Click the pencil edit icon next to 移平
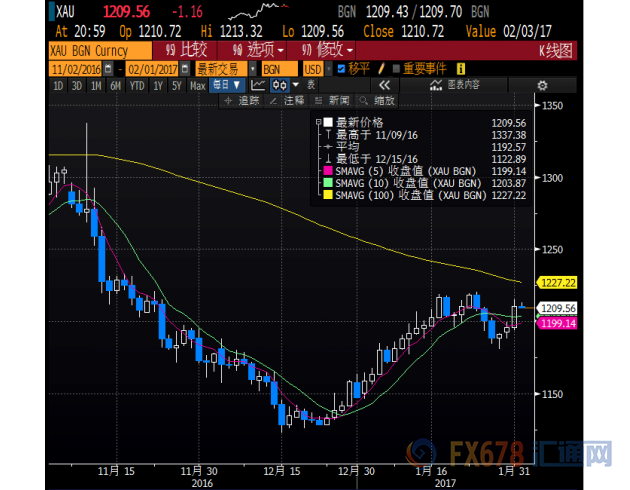The image size is (630, 490). 378,69
